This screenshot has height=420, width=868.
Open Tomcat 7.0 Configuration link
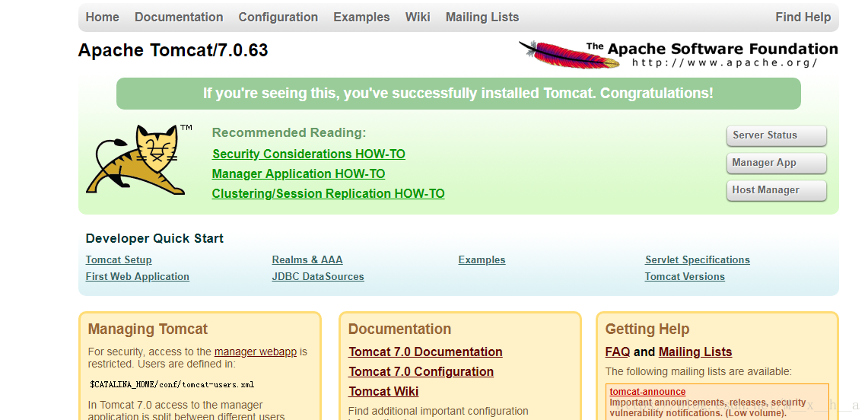[x=421, y=371]
